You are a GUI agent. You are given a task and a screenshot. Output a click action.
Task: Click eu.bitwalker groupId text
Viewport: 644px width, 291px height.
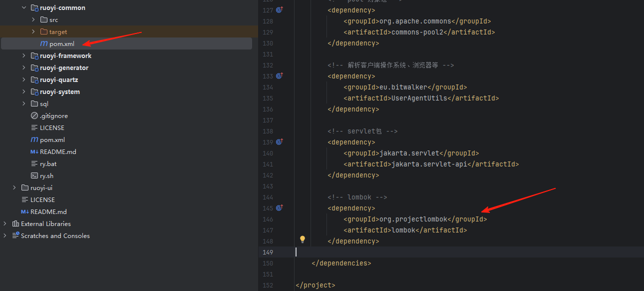[x=403, y=87]
